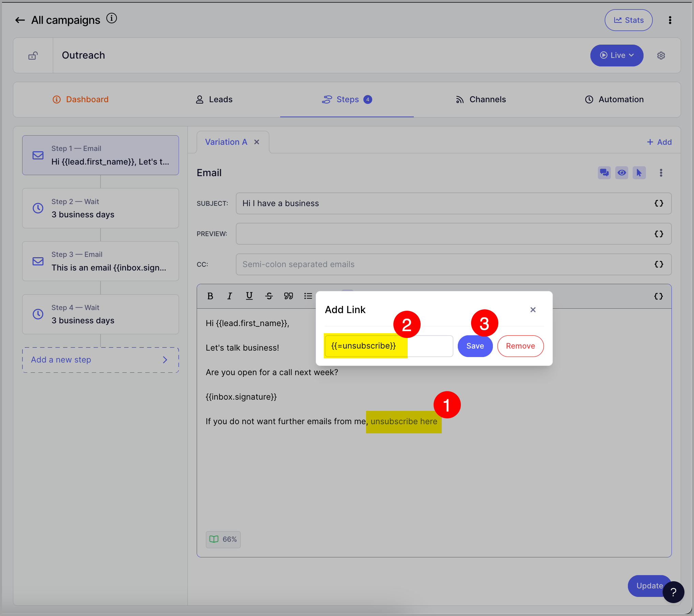Select the Steps tab
Image resolution: width=694 pixels, height=616 pixels.
coord(347,99)
